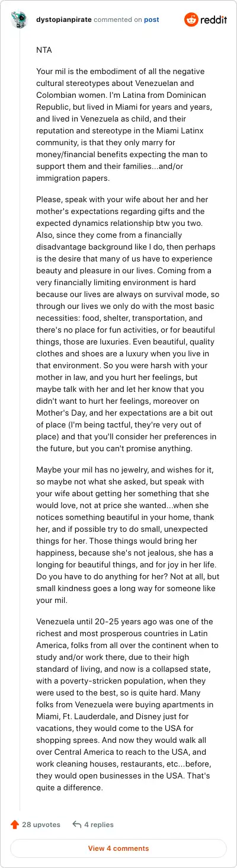Open the "4 replies" link
Image resolution: width=237 pixels, height=868 pixels.
[99, 824]
